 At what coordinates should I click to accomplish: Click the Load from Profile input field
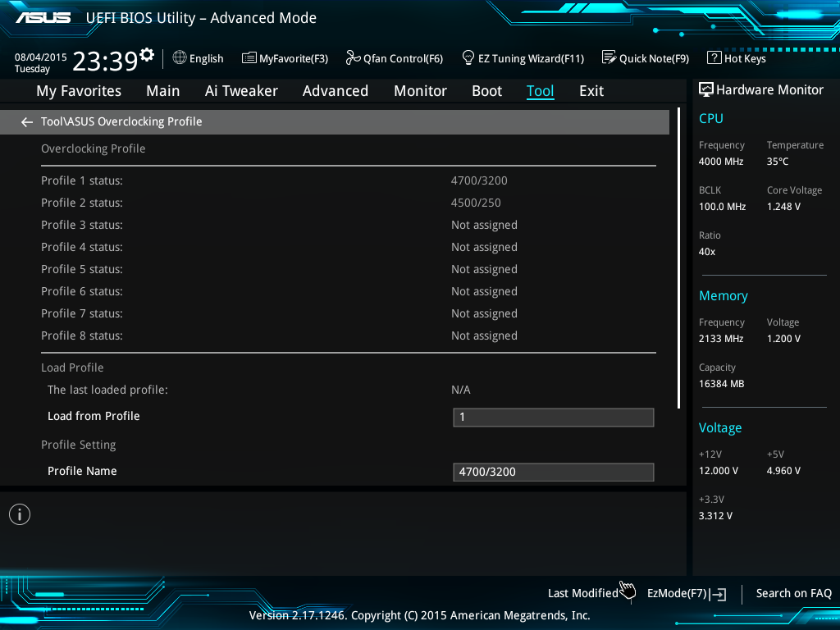[x=554, y=418]
